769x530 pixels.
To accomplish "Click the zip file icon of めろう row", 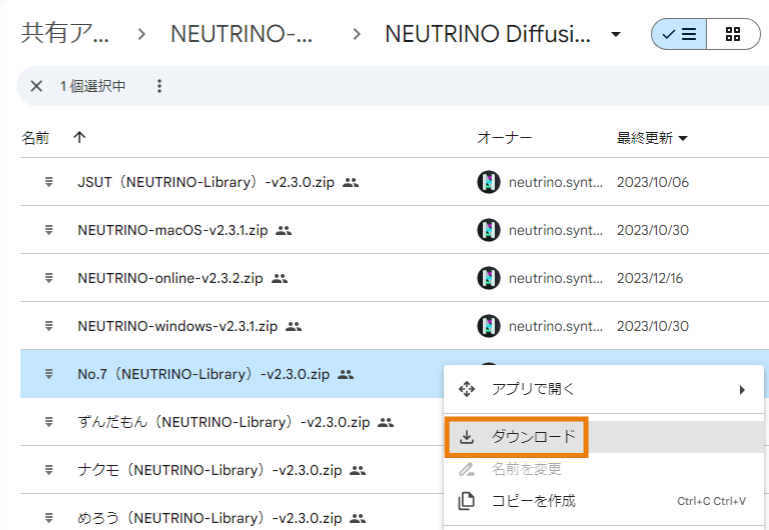I will pyautogui.click(x=49, y=518).
